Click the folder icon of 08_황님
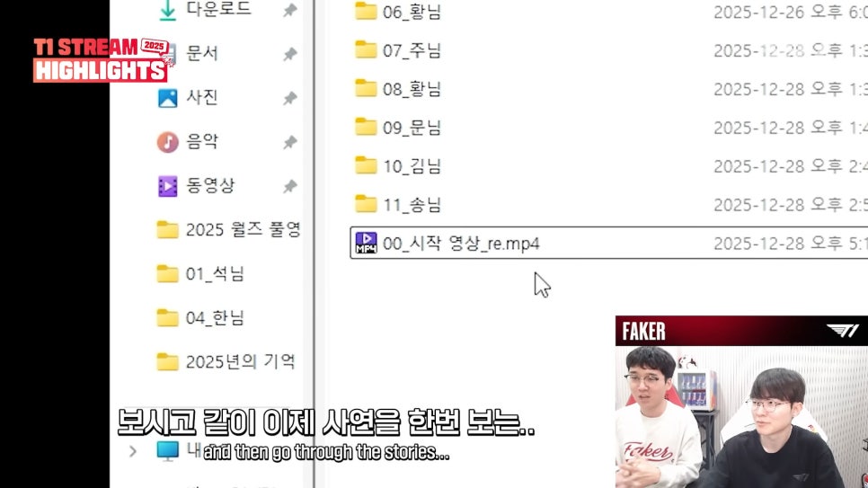This screenshot has width=868, height=488. 366,87
